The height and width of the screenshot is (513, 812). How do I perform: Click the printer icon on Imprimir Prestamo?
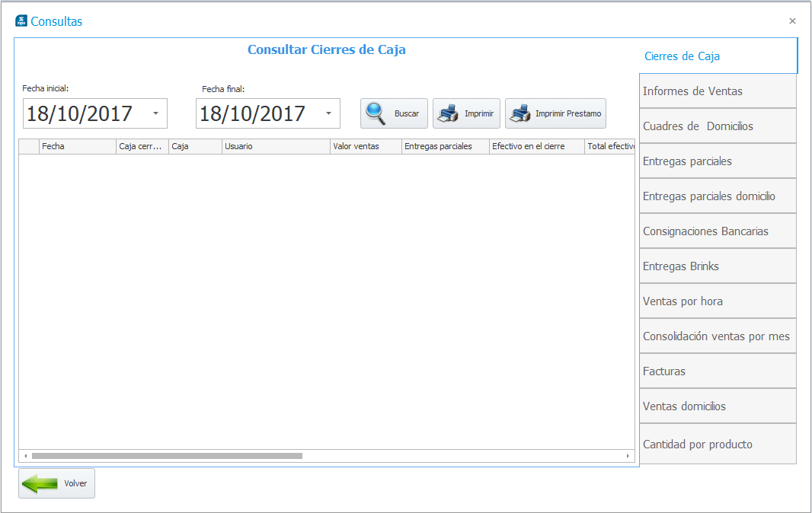(520, 113)
